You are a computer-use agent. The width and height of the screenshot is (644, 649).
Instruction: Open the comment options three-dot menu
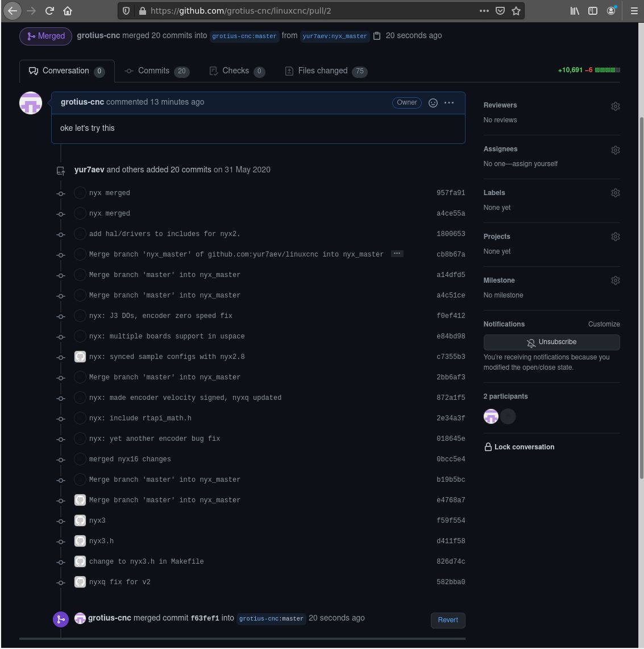449,102
